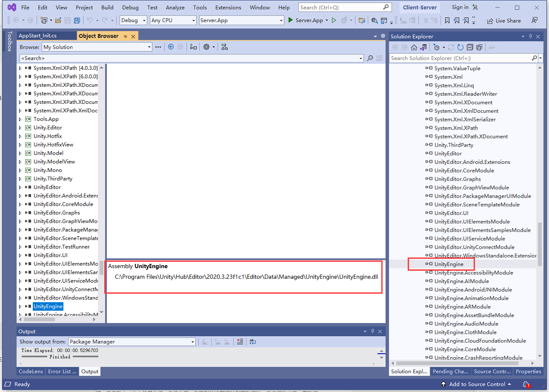Toggle pin on Object Browser tab
The height and width of the screenshot is (392, 549).
click(x=125, y=36)
